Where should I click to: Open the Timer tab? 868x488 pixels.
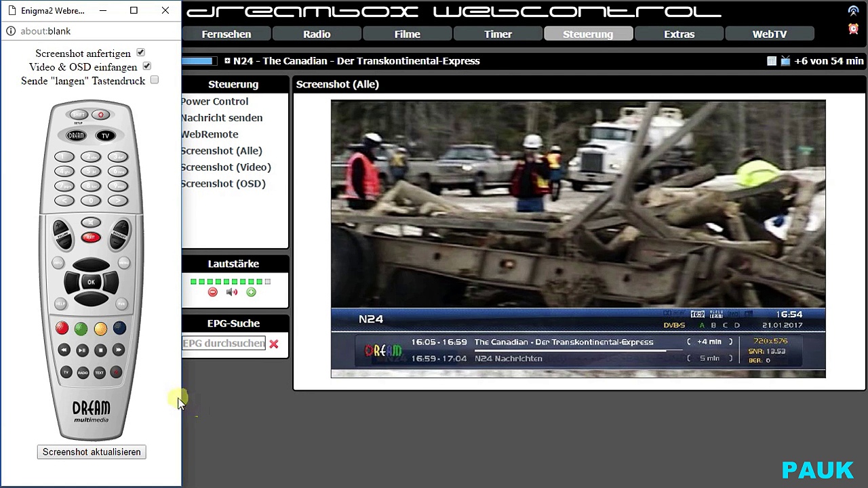(498, 35)
